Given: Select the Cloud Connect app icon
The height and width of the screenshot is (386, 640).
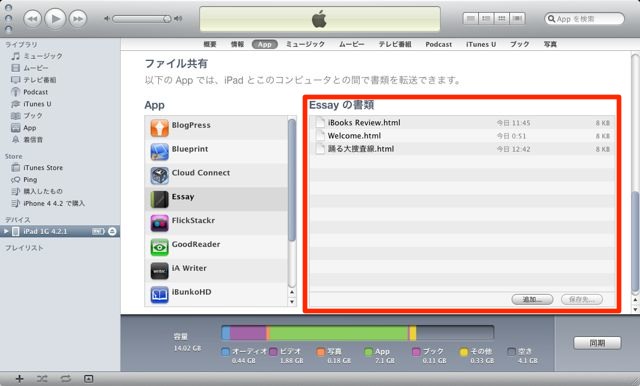Looking at the screenshot, I should (x=159, y=175).
